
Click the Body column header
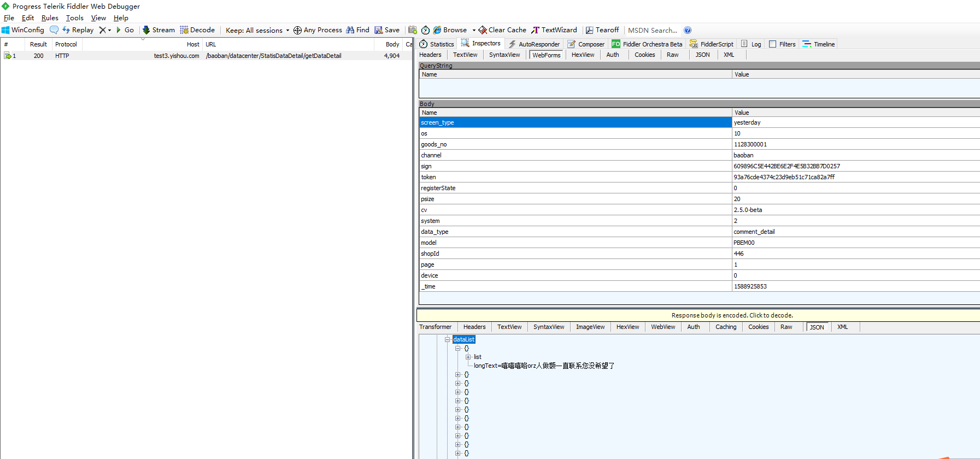388,44
